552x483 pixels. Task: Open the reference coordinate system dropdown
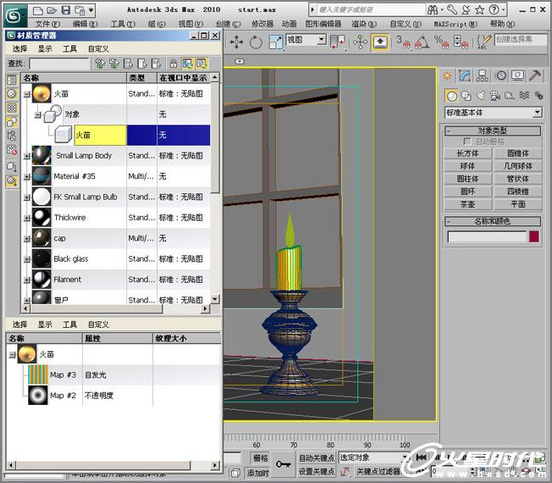pos(306,40)
